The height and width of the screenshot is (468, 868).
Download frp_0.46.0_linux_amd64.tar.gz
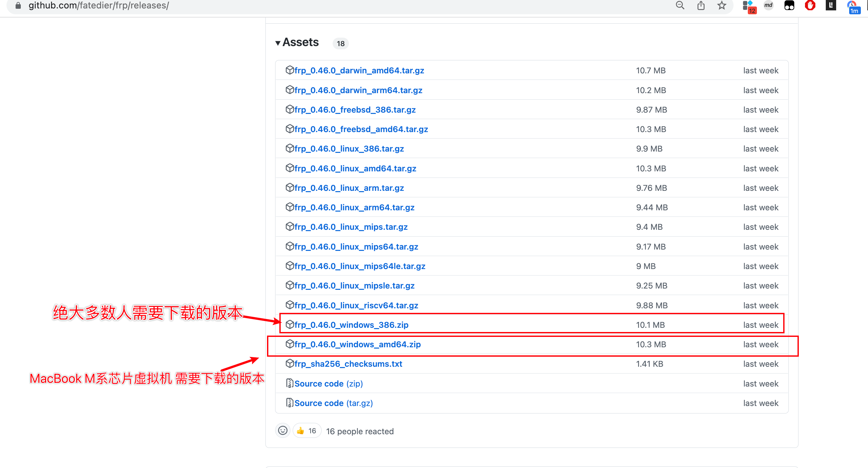pyautogui.click(x=355, y=168)
